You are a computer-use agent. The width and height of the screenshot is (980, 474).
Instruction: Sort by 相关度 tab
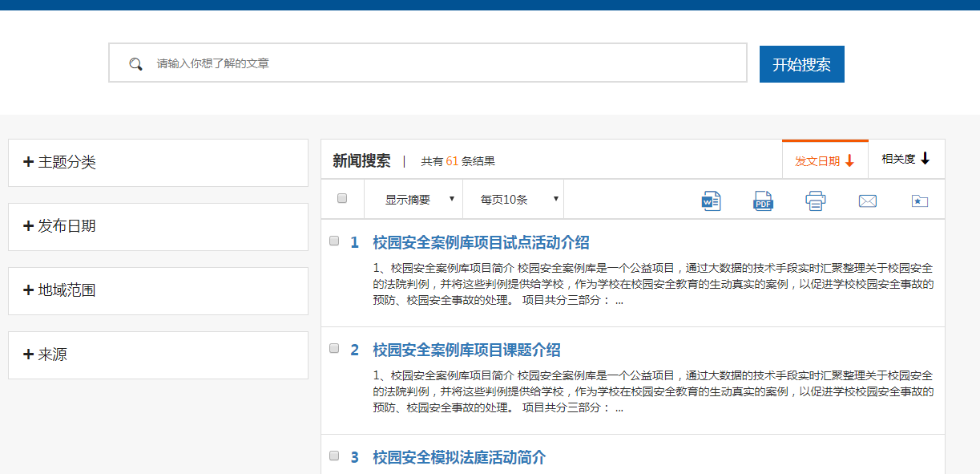905,159
